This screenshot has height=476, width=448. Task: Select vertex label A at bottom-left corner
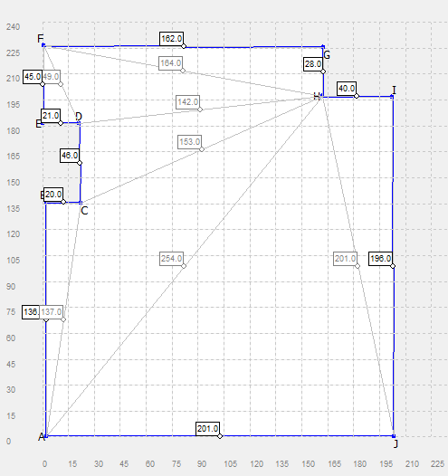[x=42, y=437]
